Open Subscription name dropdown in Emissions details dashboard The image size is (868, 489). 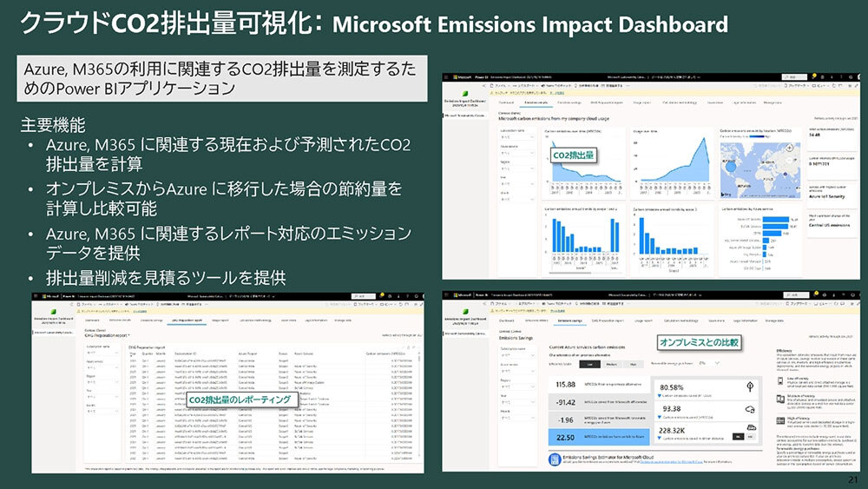coord(517,136)
